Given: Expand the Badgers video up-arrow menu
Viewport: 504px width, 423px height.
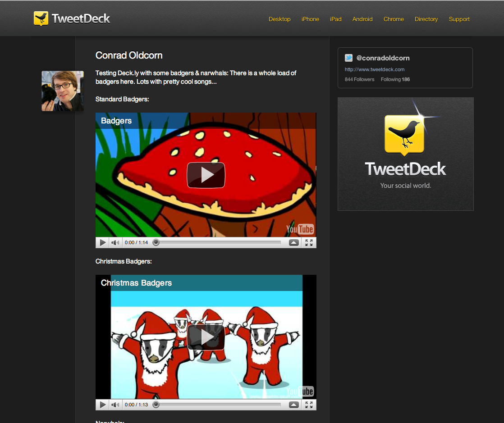Looking at the screenshot, I should [x=293, y=242].
